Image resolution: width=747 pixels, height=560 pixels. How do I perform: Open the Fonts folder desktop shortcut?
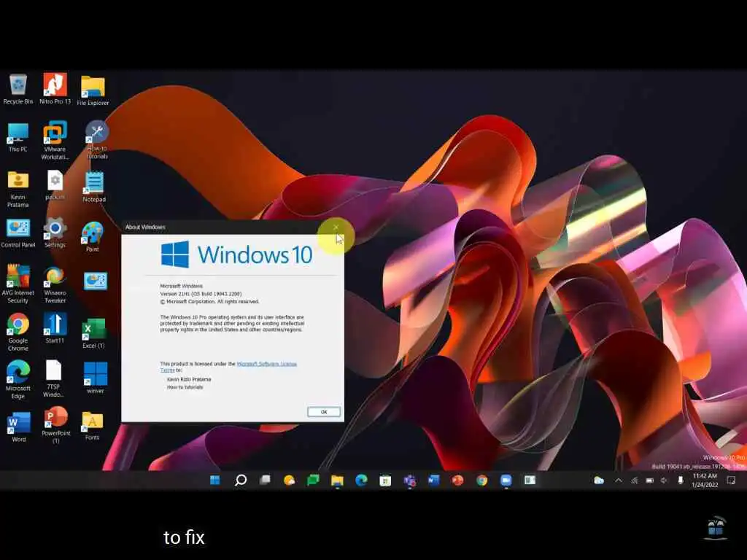click(x=93, y=426)
